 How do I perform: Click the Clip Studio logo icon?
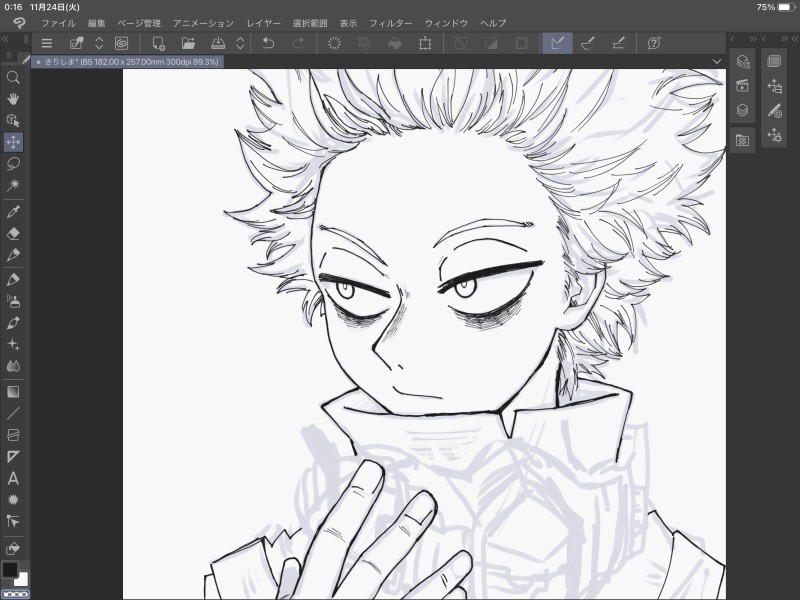(19, 23)
